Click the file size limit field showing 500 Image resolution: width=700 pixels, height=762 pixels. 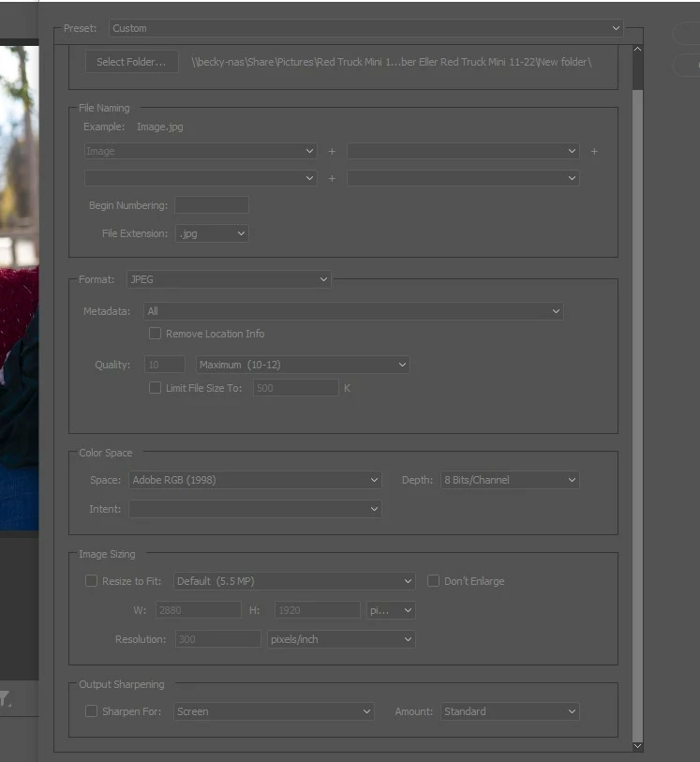[295, 388]
